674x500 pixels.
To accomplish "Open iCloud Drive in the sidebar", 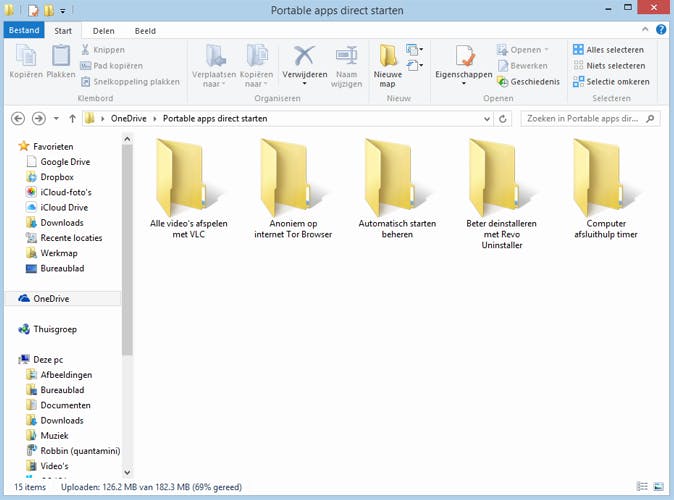I will [64, 207].
